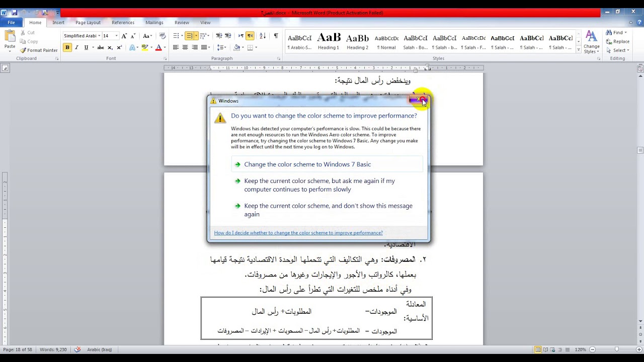Open the help link about changing color scheme
This screenshot has width=644, height=362.
[x=298, y=233]
